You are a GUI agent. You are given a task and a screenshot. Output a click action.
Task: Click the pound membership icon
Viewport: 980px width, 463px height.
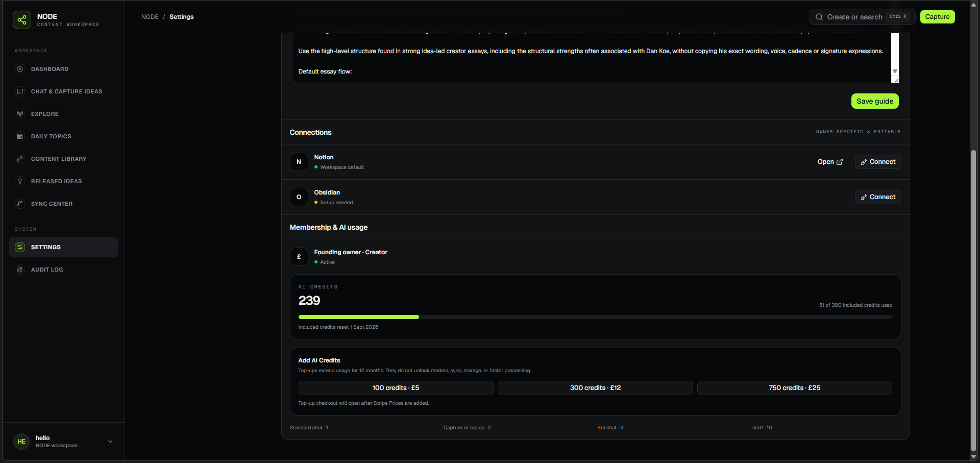pyautogui.click(x=299, y=257)
